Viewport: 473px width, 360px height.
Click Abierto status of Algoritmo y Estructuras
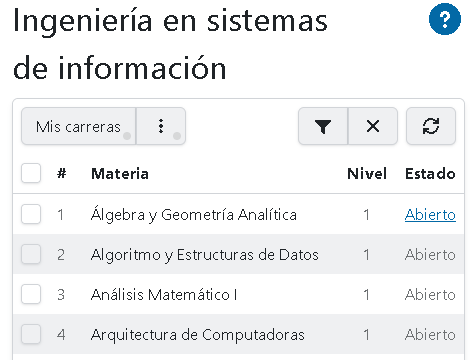click(x=430, y=255)
